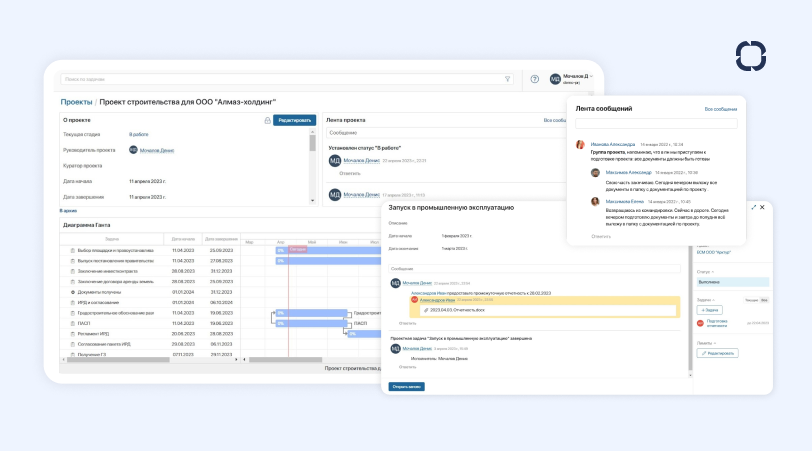Click the filter icon in search bar
Screen dimensions: 812x451
tap(507, 79)
